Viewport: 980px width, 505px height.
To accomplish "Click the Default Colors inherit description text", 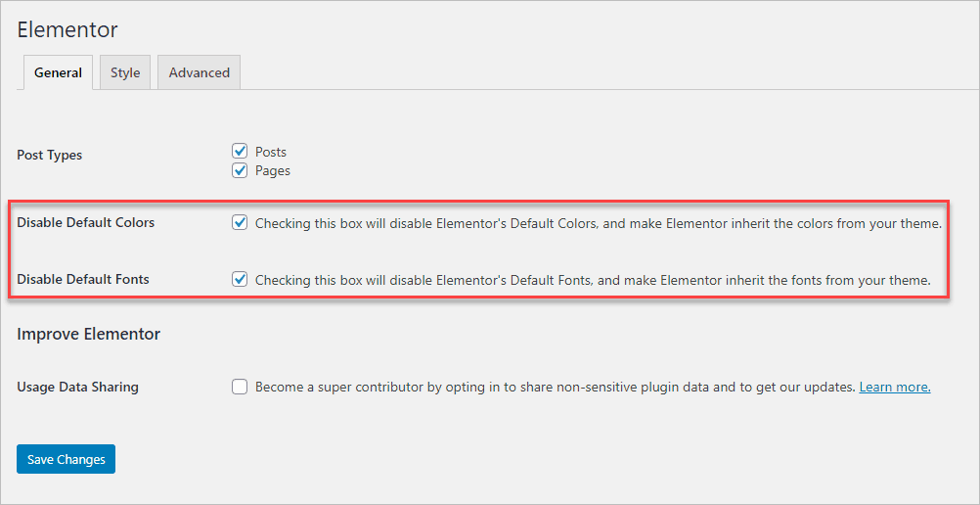I will (598, 223).
